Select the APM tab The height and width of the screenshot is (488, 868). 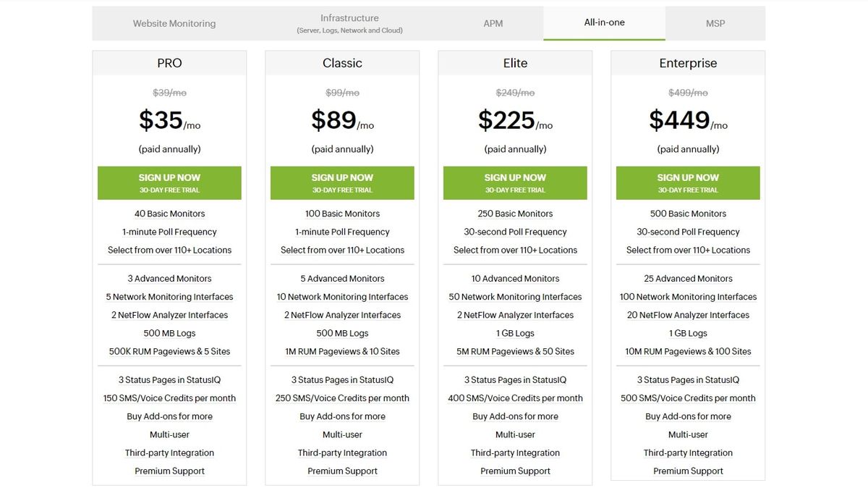[x=493, y=23]
